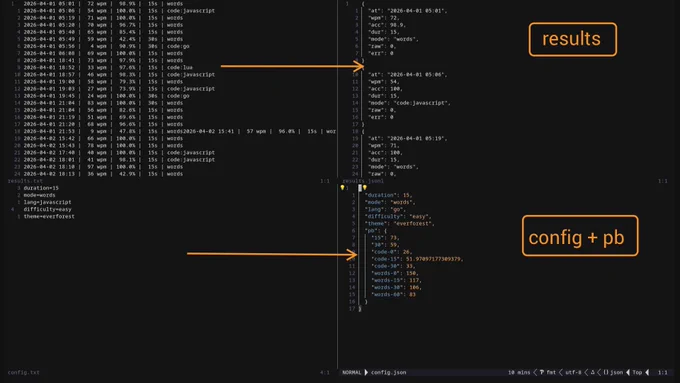The image size is (680, 383).
Task: Click the lightbulb hint beside the cursor in config.json
Action: [x=365, y=188]
